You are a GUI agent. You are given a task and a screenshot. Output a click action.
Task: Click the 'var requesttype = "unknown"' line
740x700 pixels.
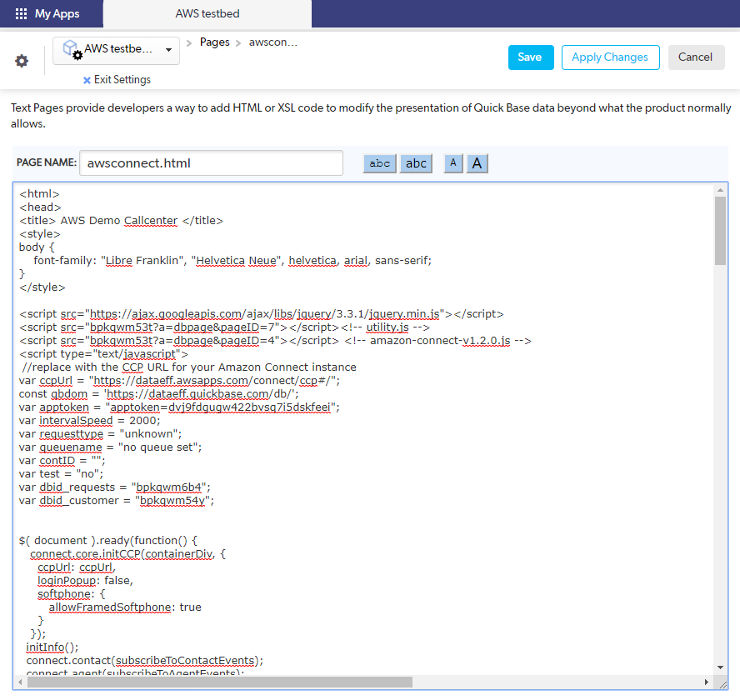click(100, 434)
